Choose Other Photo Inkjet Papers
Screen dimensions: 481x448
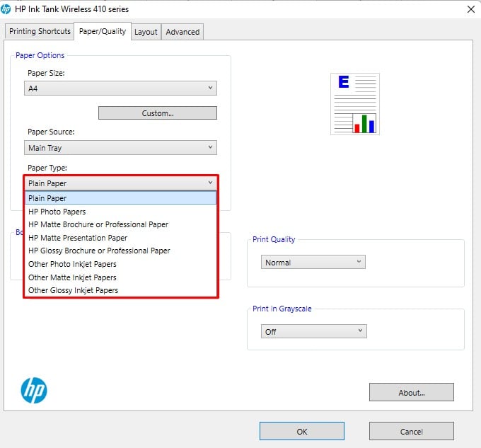pyautogui.click(x=120, y=264)
